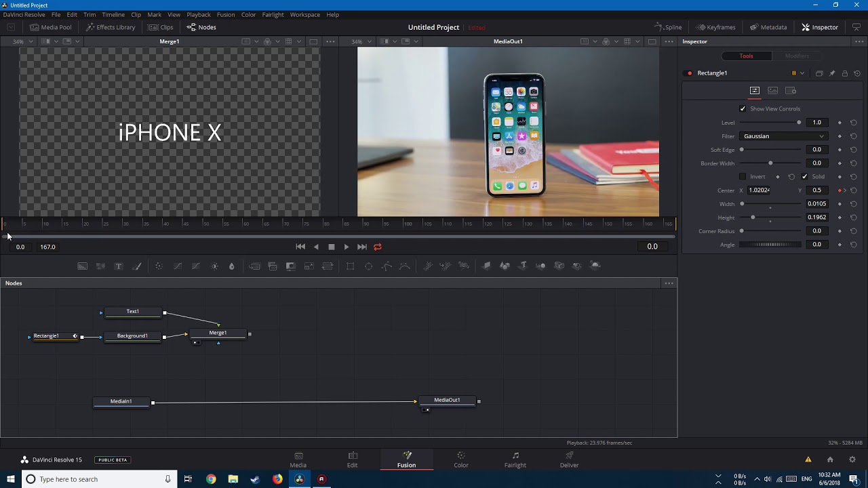The image size is (868, 488).
Task: Open left viewer options three-dot menu
Action: coord(330,41)
